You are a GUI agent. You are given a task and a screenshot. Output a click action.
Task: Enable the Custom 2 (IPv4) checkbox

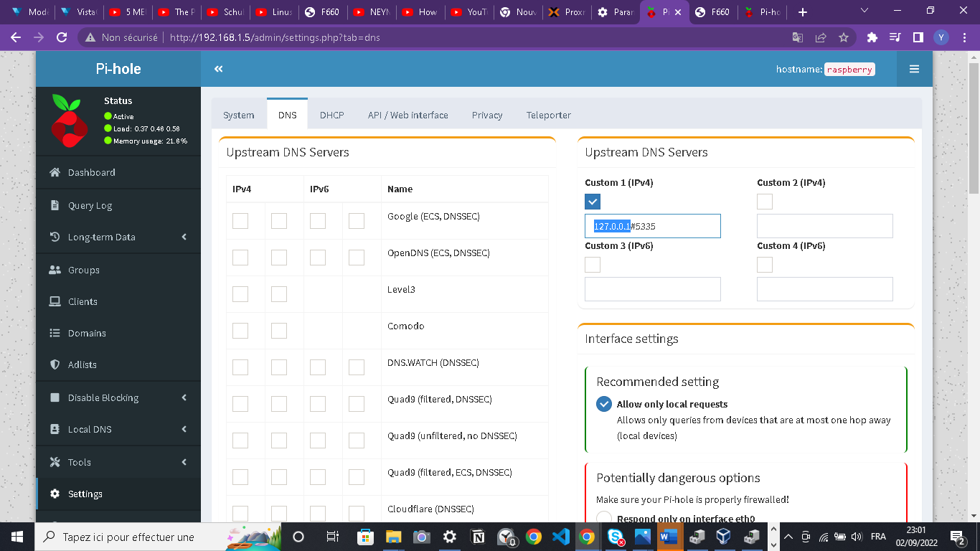pos(765,202)
